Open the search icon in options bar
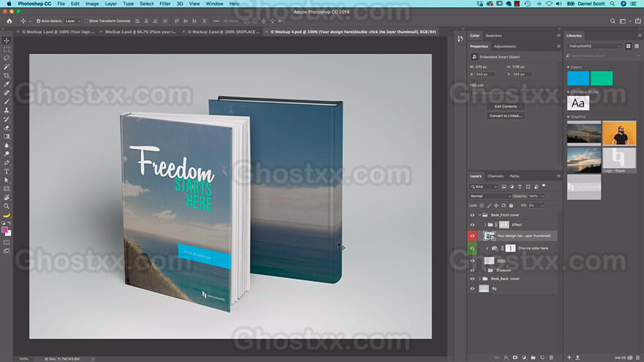Image resolution: width=644 pixels, height=362 pixels. [613, 21]
